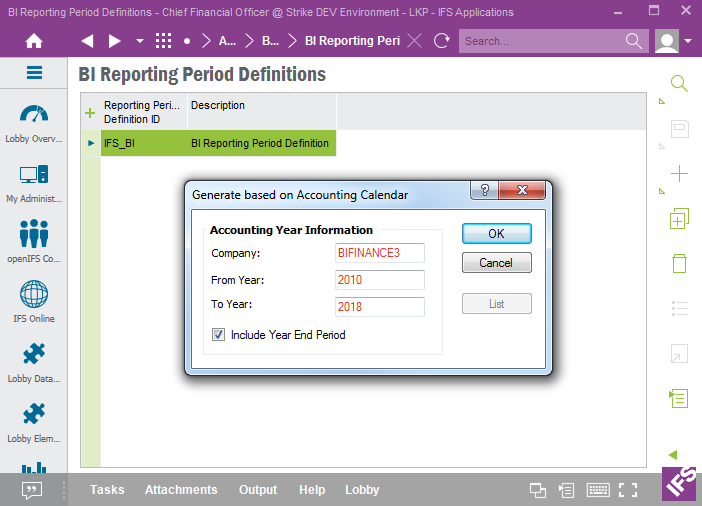Click the Home icon in the top bar

click(x=34, y=41)
